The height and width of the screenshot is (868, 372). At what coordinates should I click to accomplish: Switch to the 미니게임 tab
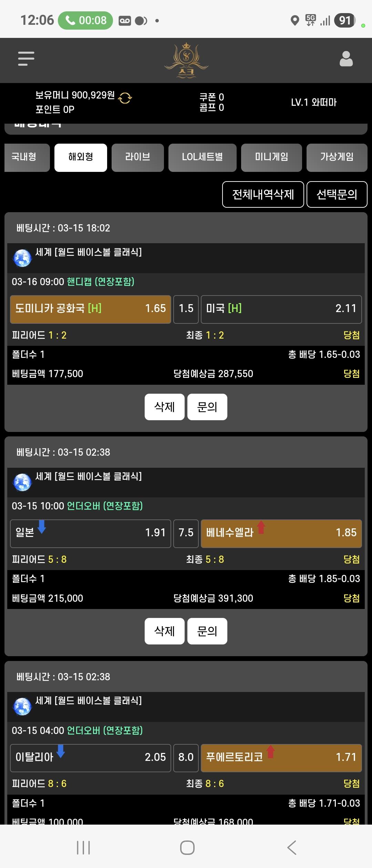[x=271, y=157]
